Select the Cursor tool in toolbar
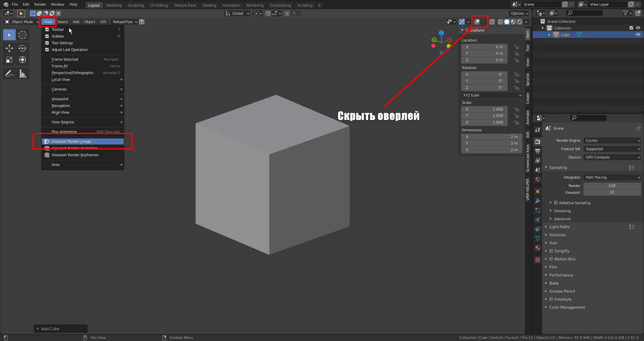The width and height of the screenshot is (644, 341). point(23,35)
